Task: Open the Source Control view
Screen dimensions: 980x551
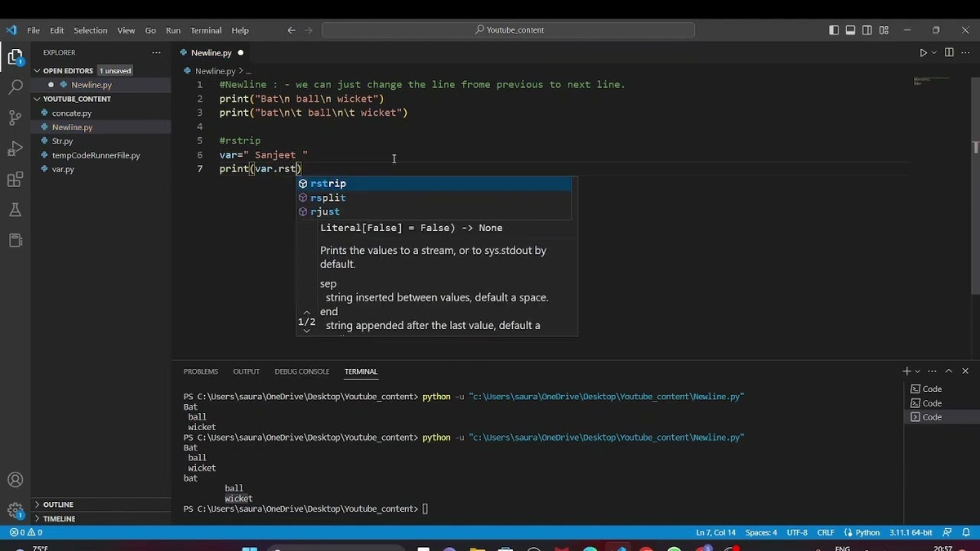Action: [15, 118]
